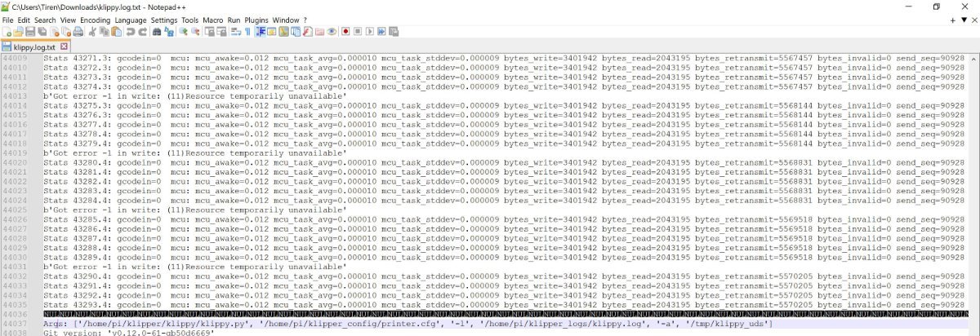Viewport: 980px width, 336px height.
Task: Open the Search menu
Action: click(46, 20)
